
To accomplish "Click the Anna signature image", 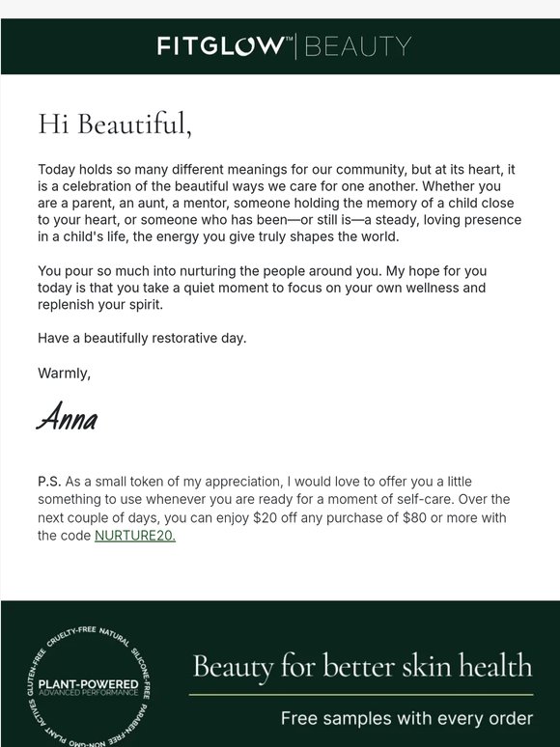I will pos(68,416).
